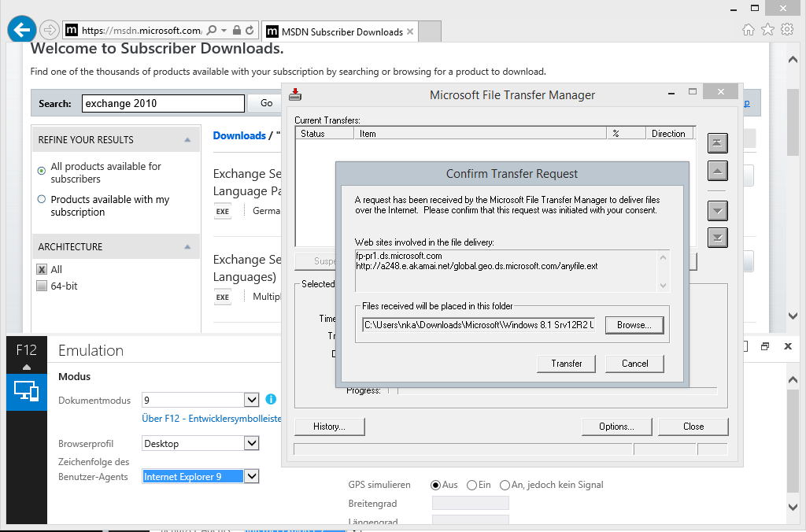This screenshot has height=532, width=806.
Task: Open the Browserprofil dropdown
Action: coord(251,443)
